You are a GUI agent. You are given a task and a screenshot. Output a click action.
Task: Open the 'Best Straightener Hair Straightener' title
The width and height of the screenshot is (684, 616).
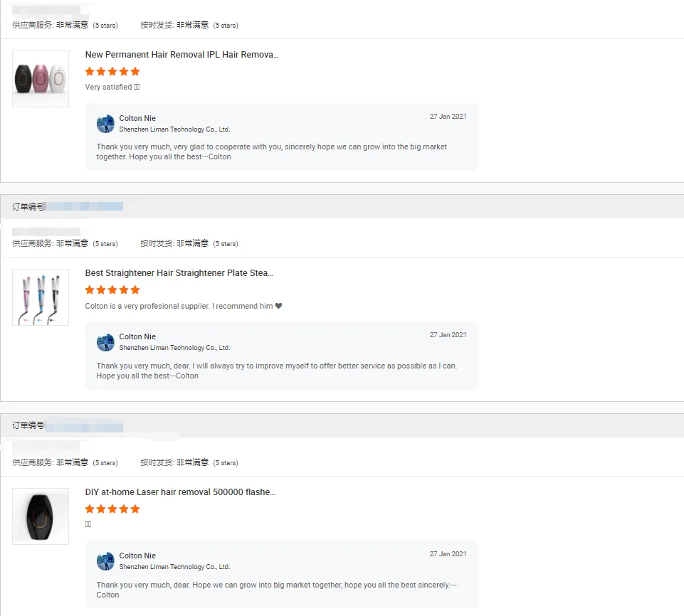click(x=179, y=273)
